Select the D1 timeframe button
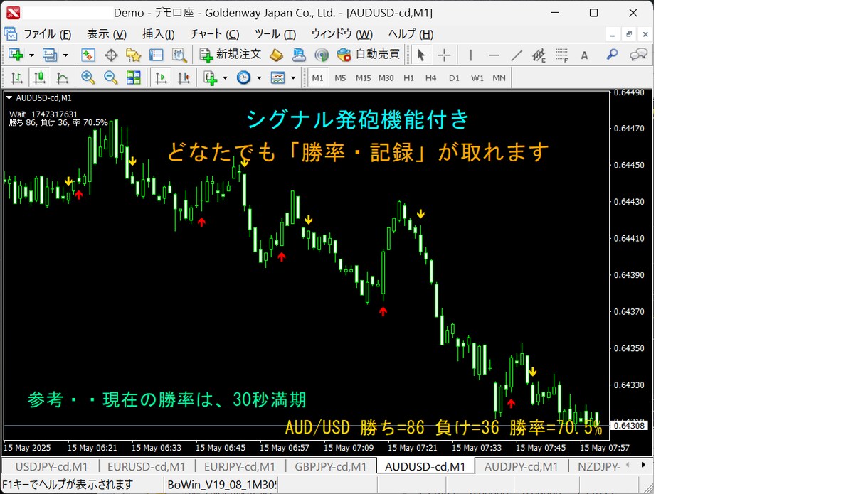Image resolution: width=868 pixels, height=494 pixels. [x=454, y=77]
